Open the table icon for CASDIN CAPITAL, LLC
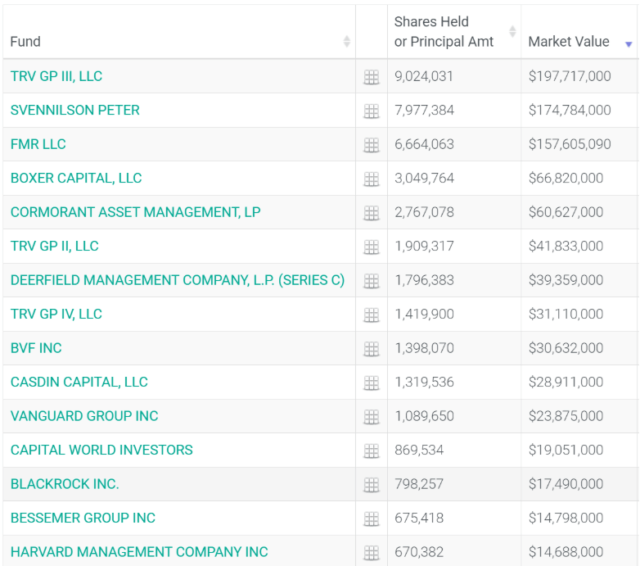This screenshot has width=640, height=566. point(371,383)
